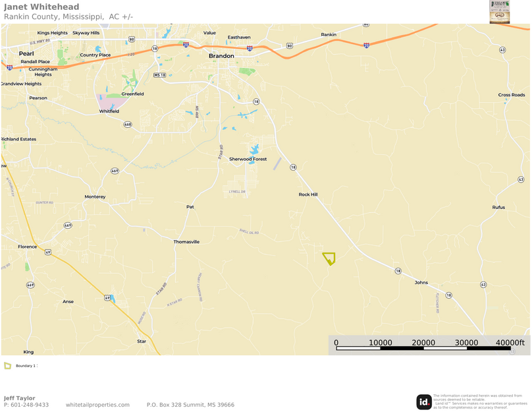Click the Route 43 shield above Cross Roads
Viewport: 532px width, 412px height.
[502, 49]
